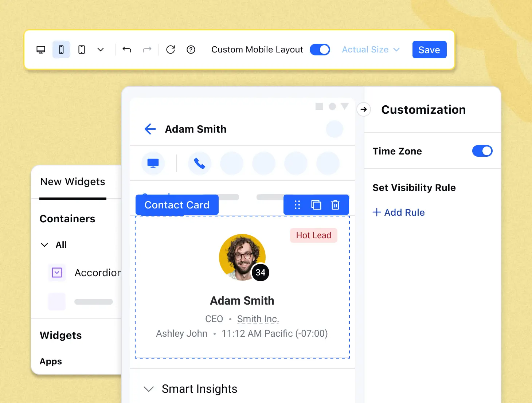Click the Set Visibility Rule heading

pos(414,188)
